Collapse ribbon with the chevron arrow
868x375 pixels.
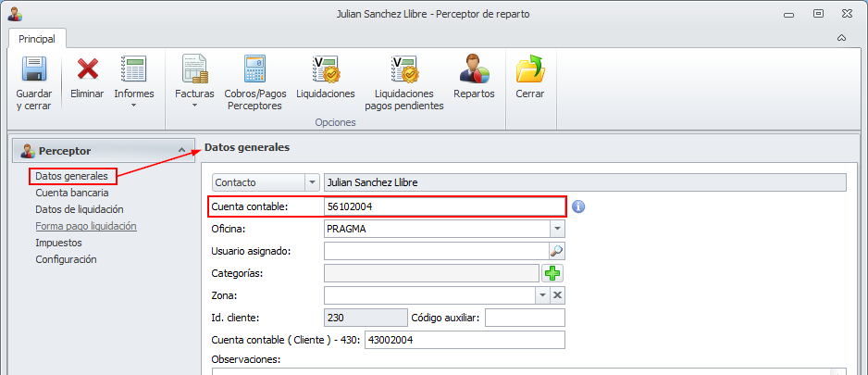841,38
